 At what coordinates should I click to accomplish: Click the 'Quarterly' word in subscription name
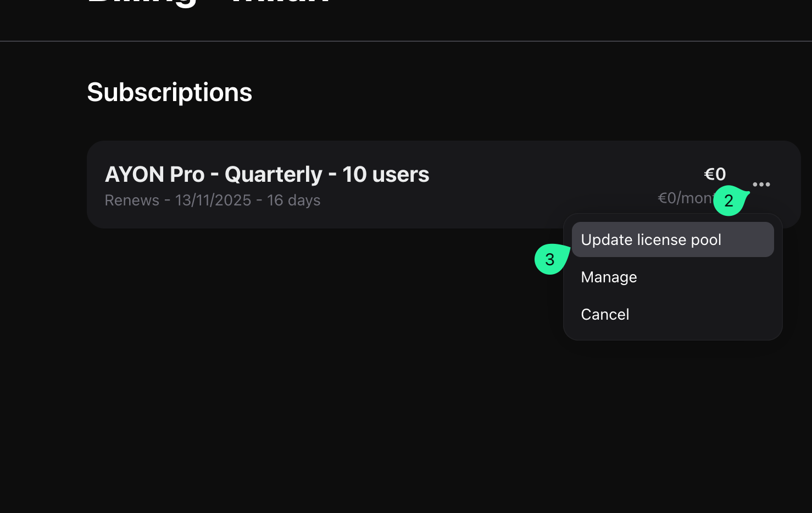tap(273, 175)
